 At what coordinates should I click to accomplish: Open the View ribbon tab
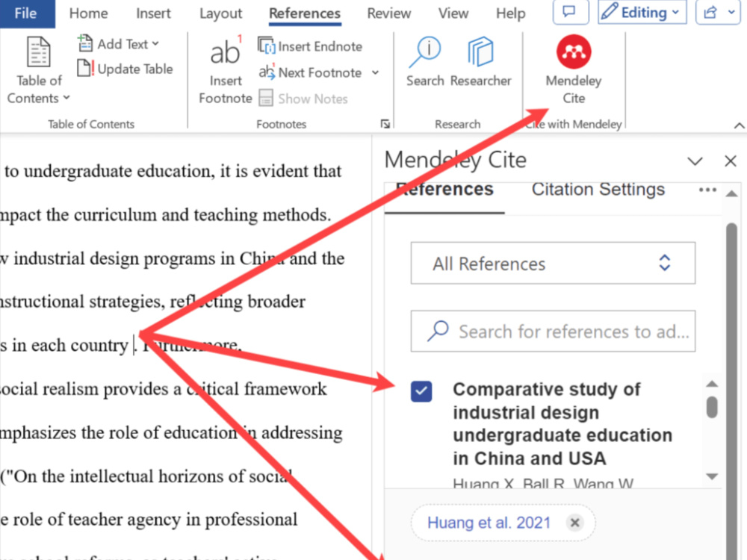pyautogui.click(x=453, y=13)
